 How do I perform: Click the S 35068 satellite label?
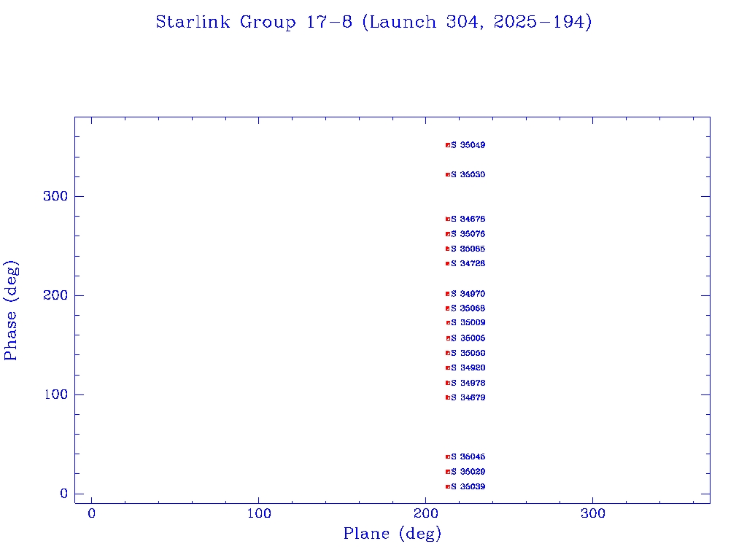tap(468, 308)
